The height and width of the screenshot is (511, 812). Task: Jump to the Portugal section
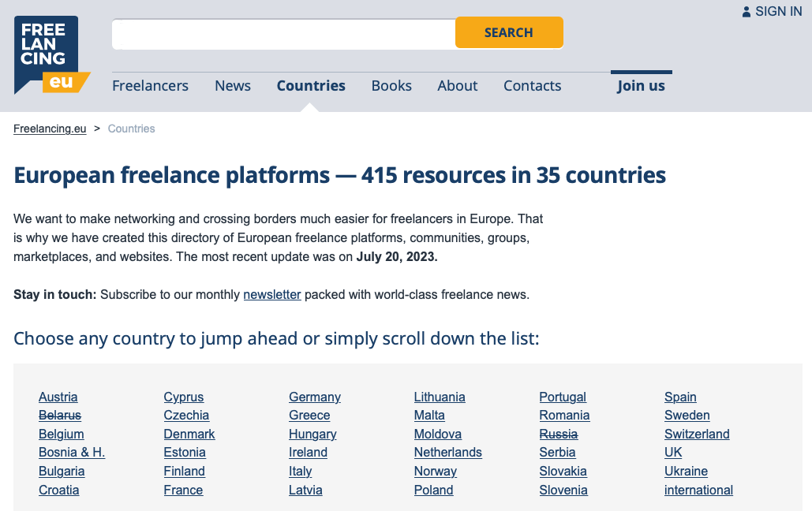coord(563,397)
